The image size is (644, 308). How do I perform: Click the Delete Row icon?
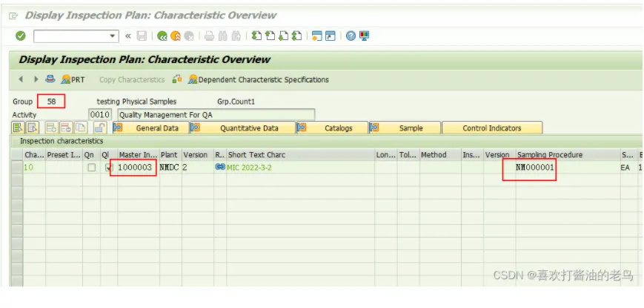pyautogui.click(x=66, y=128)
